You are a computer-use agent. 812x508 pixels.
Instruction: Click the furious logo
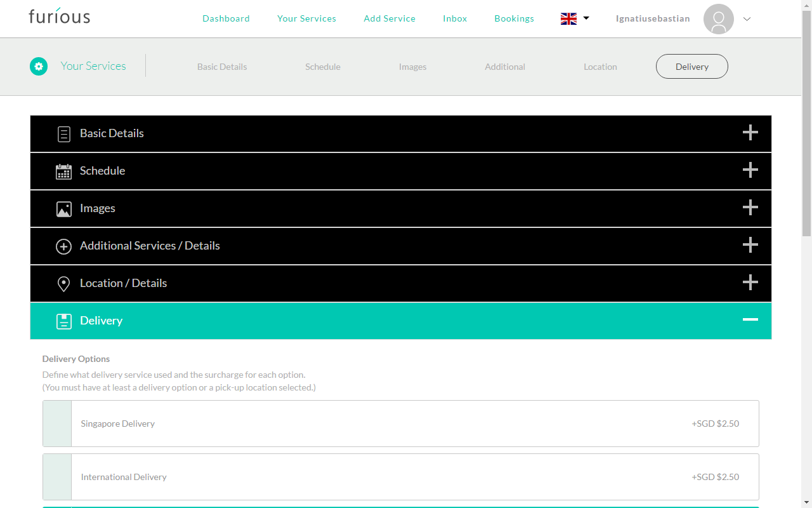(x=60, y=16)
